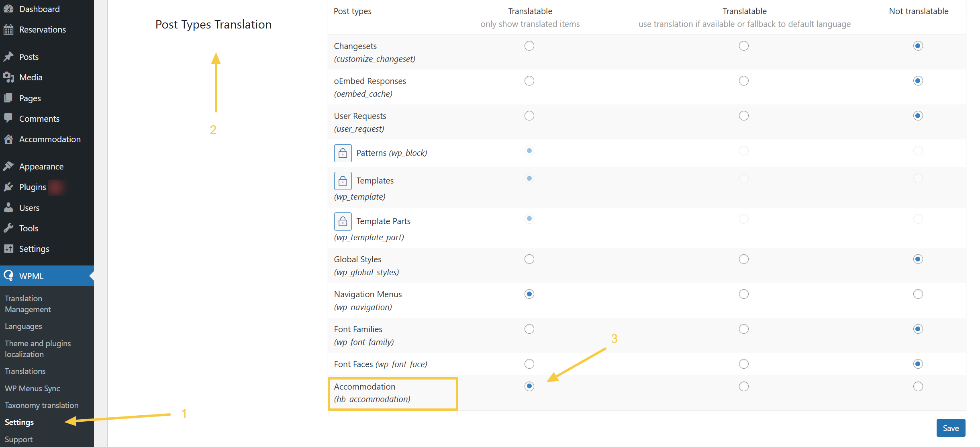Click the Appearance paintbrush icon
The width and height of the screenshot is (980, 447).
pos(8,166)
